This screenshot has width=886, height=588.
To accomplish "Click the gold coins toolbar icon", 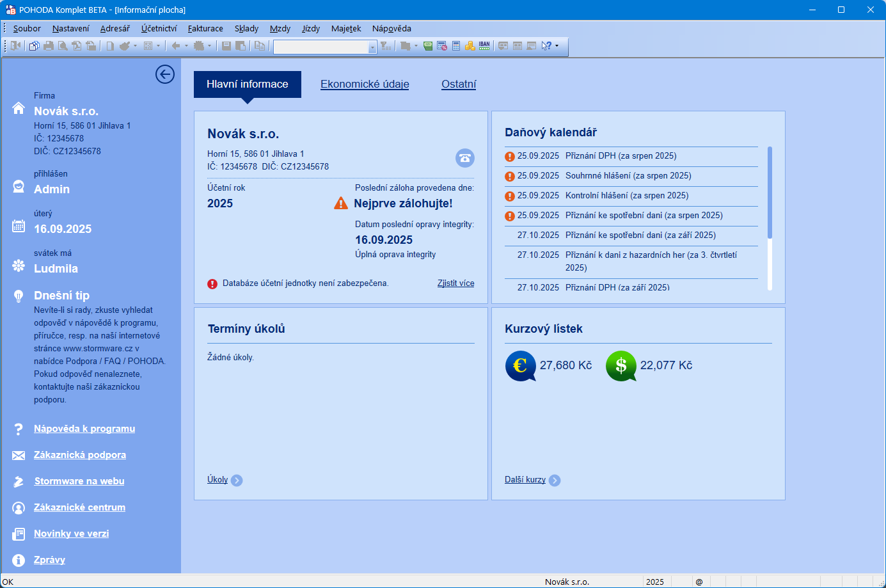I will point(470,46).
